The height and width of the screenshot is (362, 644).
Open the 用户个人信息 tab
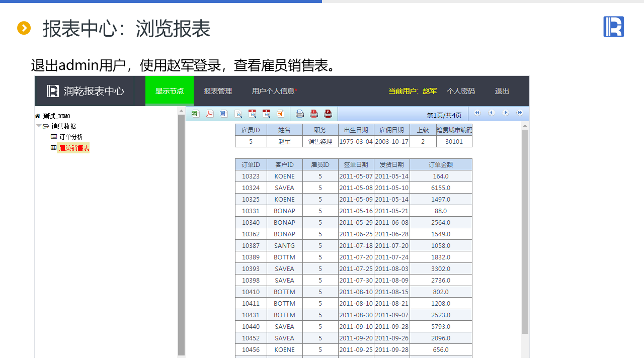tap(273, 91)
